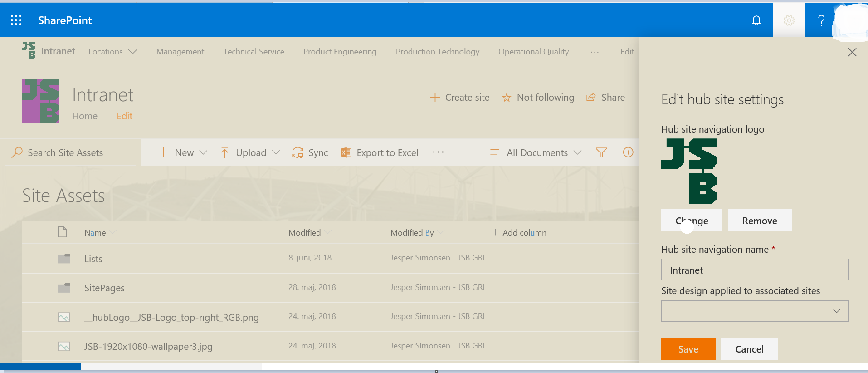Close the Edit hub site settings panel
The height and width of the screenshot is (373, 868).
[852, 52]
